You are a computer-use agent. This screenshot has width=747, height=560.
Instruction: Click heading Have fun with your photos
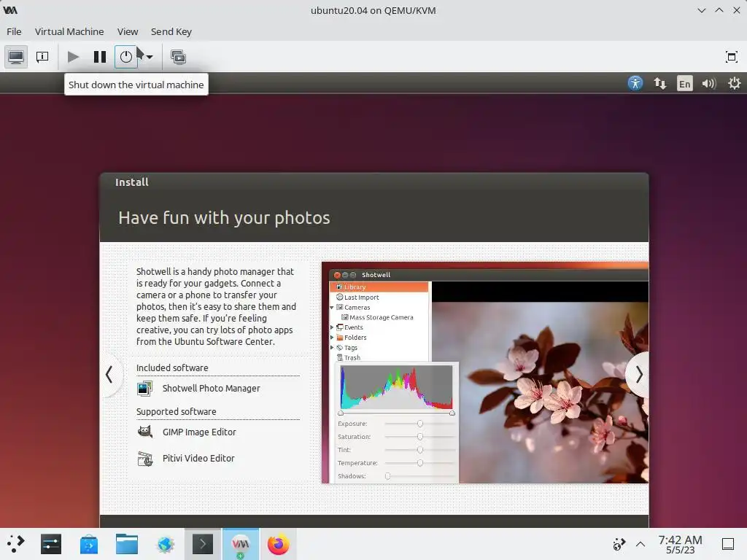224,217
